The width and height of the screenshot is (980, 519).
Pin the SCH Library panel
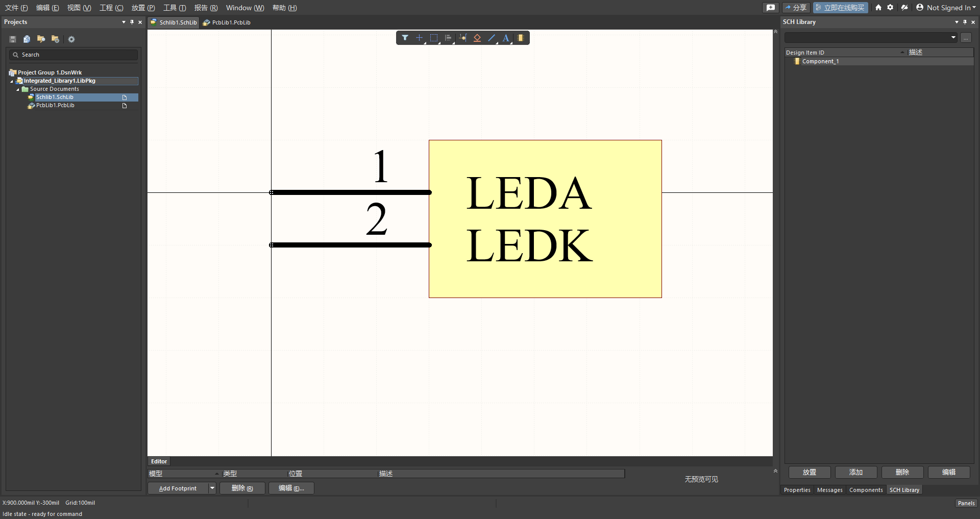click(965, 22)
